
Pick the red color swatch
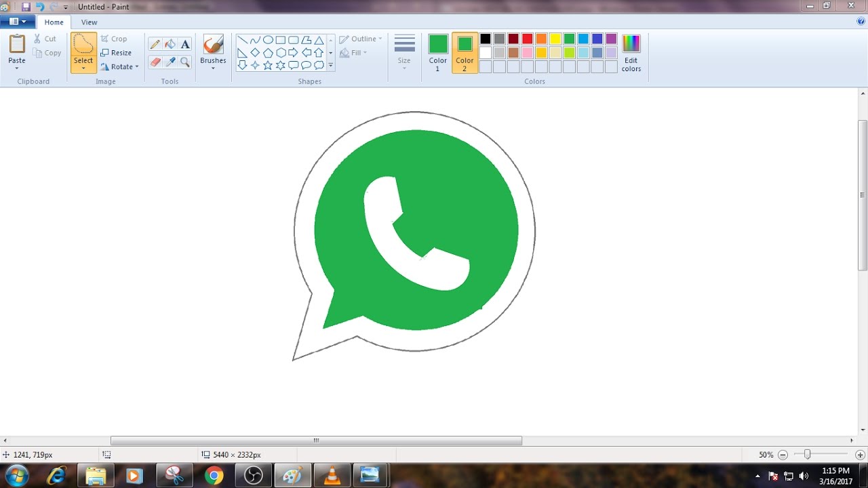pyautogui.click(x=528, y=39)
